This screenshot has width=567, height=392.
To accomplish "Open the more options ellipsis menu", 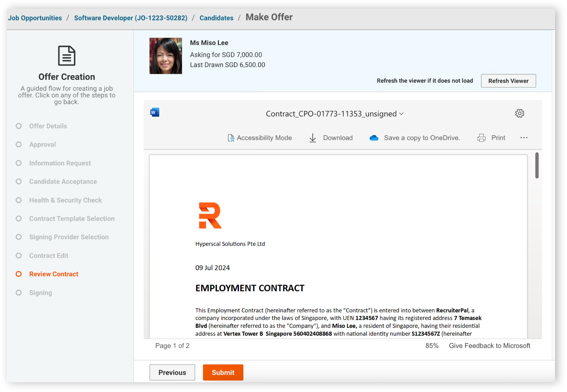I will [524, 138].
